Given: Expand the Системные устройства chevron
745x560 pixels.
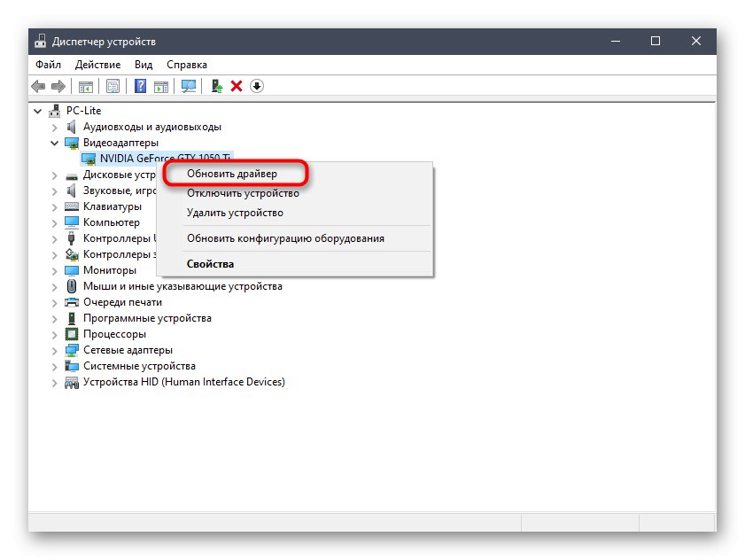Looking at the screenshot, I should click(x=55, y=367).
